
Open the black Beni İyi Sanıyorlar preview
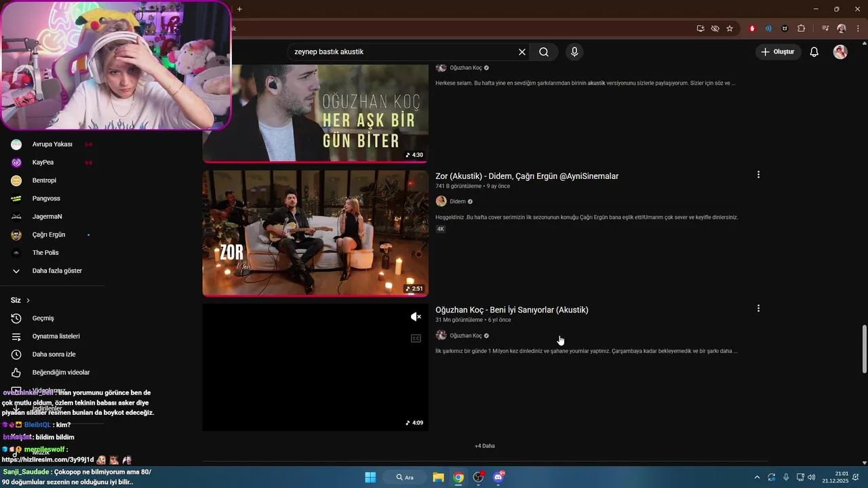coord(315,367)
